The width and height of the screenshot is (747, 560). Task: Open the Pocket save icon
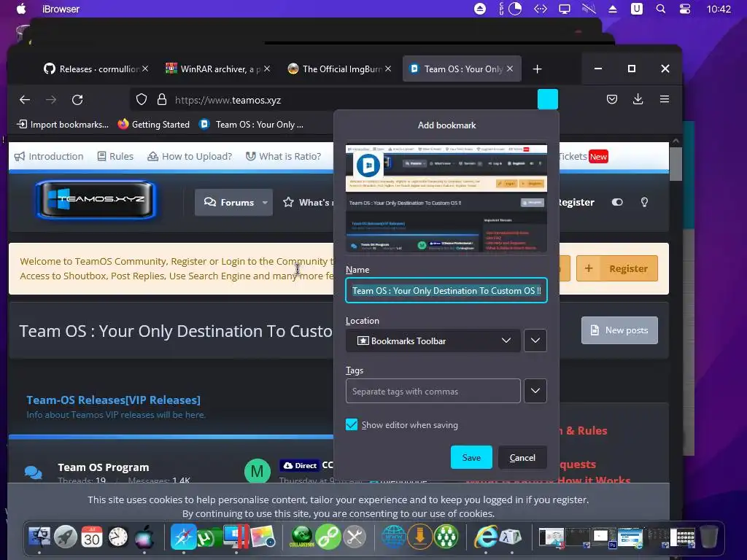[612, 99]
